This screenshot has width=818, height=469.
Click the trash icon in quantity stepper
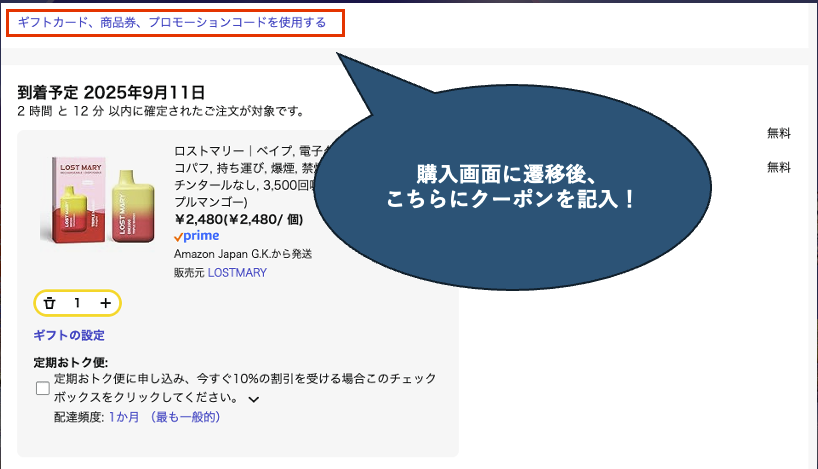[49, 303]
